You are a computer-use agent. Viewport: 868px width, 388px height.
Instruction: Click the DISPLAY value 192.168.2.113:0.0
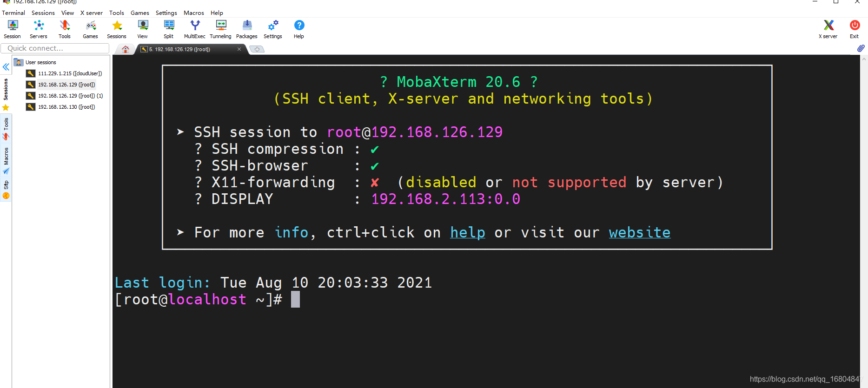446,199
